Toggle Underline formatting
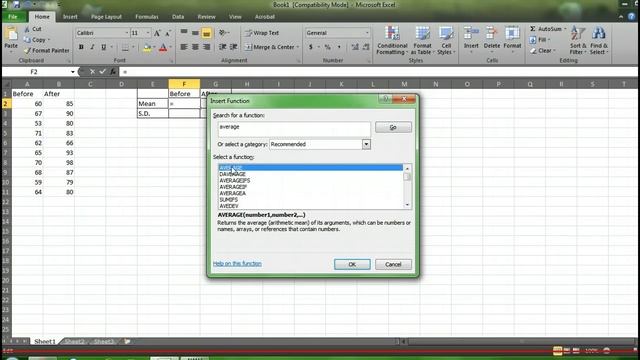640x360 pixels. (x=104, y=47)
